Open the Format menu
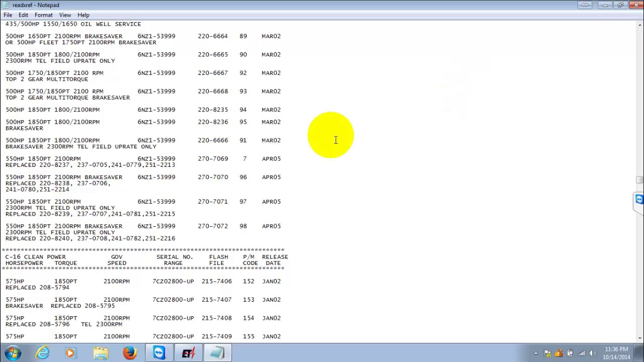Screen dimensions: 644x362 coord(43,15)
